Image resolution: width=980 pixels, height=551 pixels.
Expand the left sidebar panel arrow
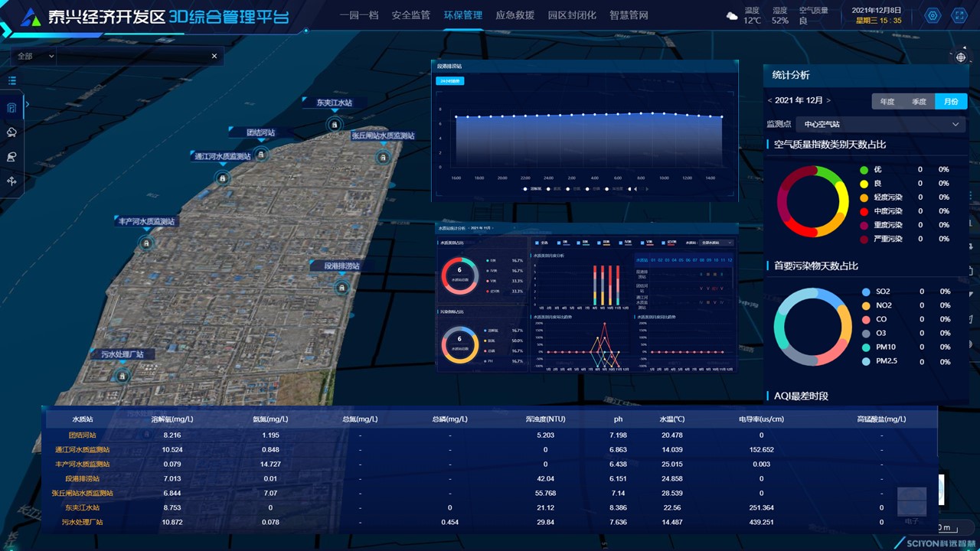coord(27,104)
